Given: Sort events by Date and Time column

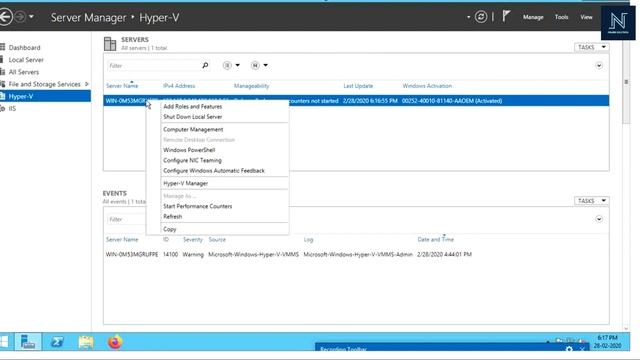Looking at the screenshot, I should pos(436,240).
